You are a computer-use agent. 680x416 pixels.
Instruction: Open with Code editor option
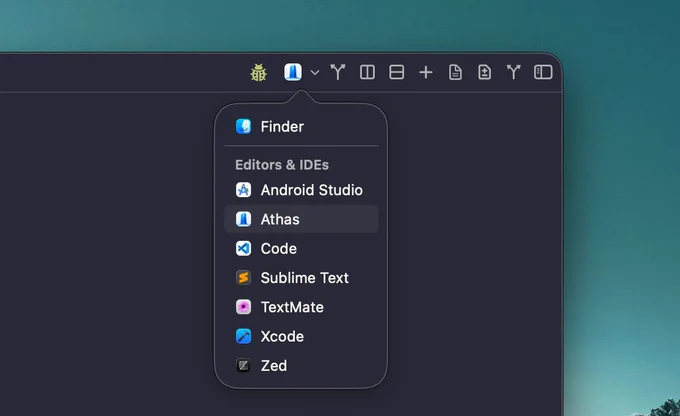pyautogui.click(x=301, y=249)
